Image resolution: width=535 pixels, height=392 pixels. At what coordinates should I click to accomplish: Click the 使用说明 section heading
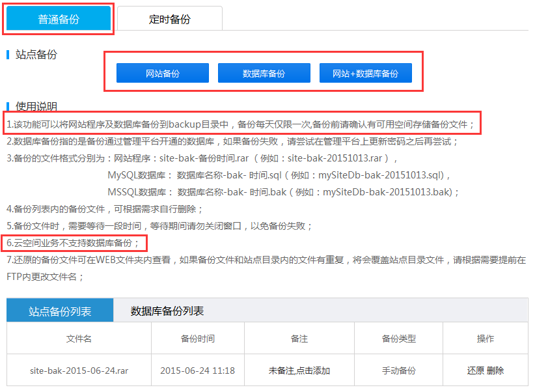(36, 106)
